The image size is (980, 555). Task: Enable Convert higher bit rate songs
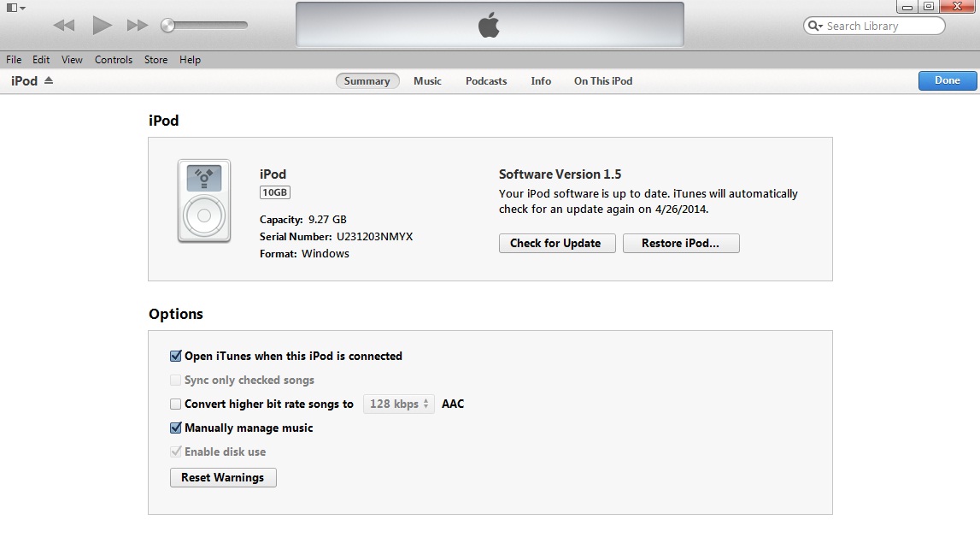coord(176,404)
